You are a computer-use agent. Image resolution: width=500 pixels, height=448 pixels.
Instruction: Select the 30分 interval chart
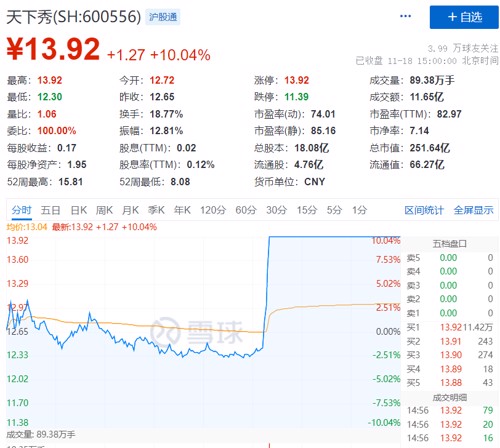pos(277,210)
